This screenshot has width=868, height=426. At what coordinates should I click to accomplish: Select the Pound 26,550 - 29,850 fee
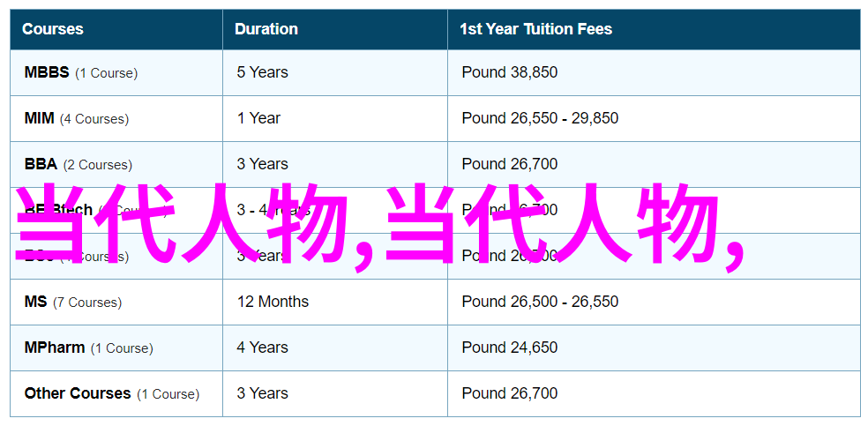[540, 118]
